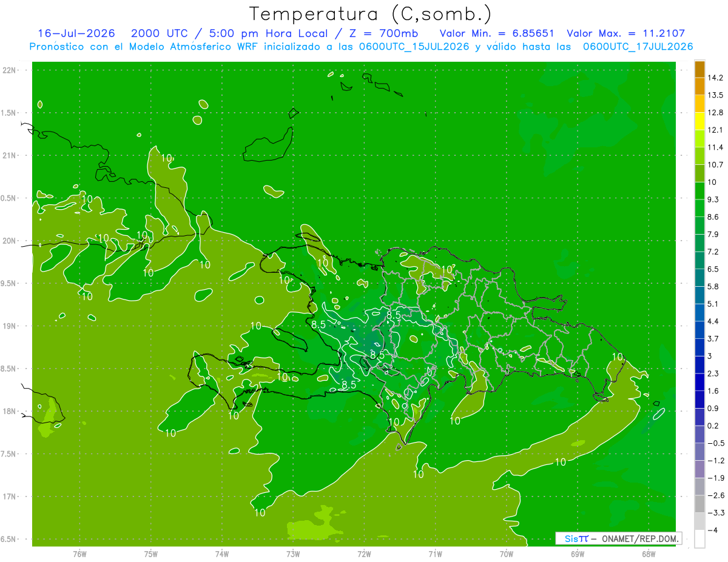728x562 pixels.
Task: Click the "4.4" colorbar value
Action: point(713,321)
